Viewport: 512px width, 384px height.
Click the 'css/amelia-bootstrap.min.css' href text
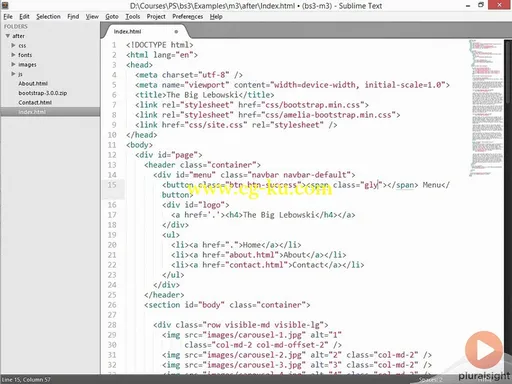coord(328,115)
